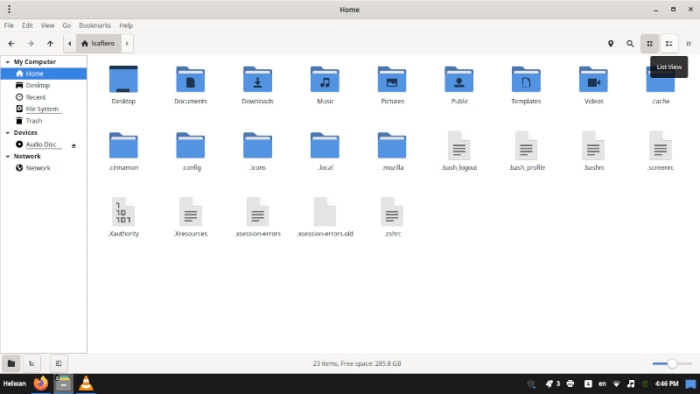Open the window menu with the three dots
The height and width of the screenshot is (394, 700).
9,9
